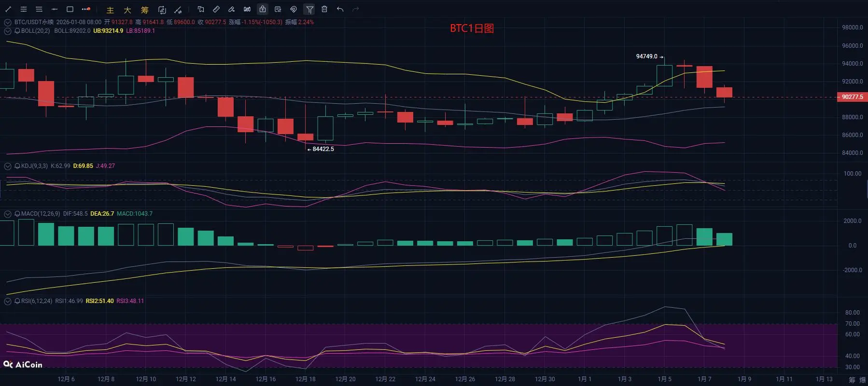Screen dimensions: 868x386
Task: Select the trend line drawing tool
Action: [x=8, y=9]
